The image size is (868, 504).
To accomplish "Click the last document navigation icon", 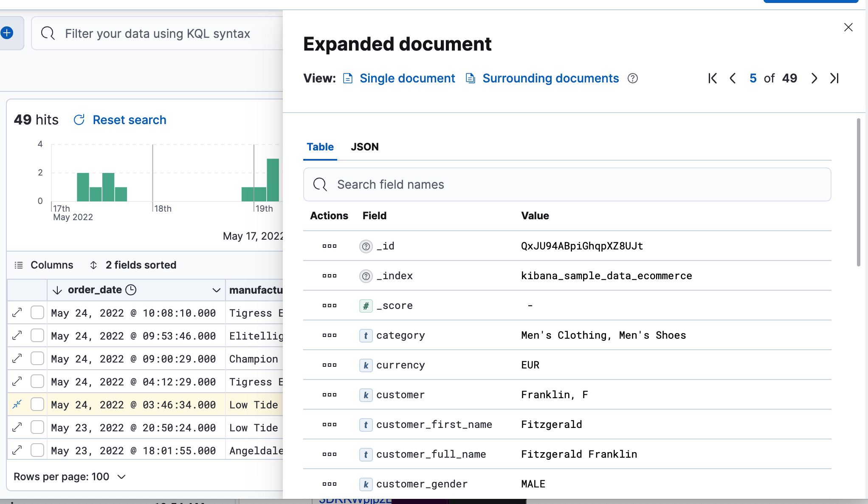I will coord(835,78).
